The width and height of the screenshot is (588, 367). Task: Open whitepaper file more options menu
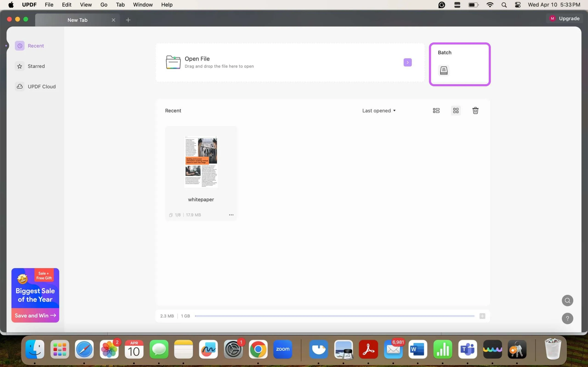click(231, 215)
